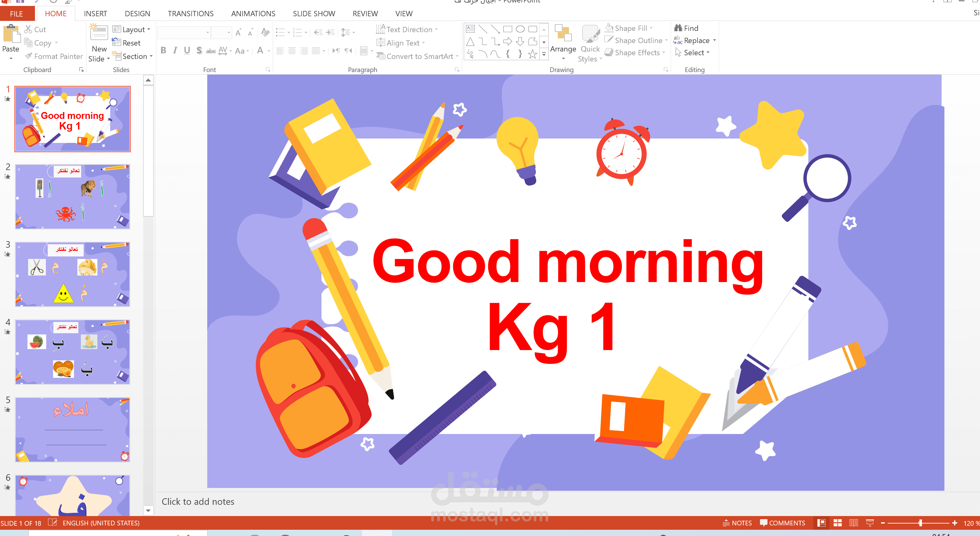Click the Format Painter brush icon
This screenshot has width=980, height=536.
tap(28, 56)
